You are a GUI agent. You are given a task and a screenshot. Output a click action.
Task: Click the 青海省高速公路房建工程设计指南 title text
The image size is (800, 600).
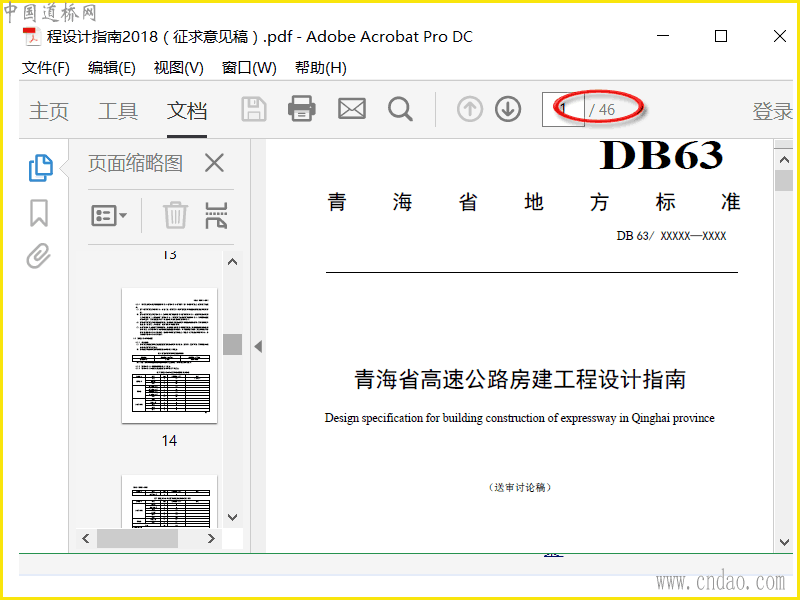520,379
